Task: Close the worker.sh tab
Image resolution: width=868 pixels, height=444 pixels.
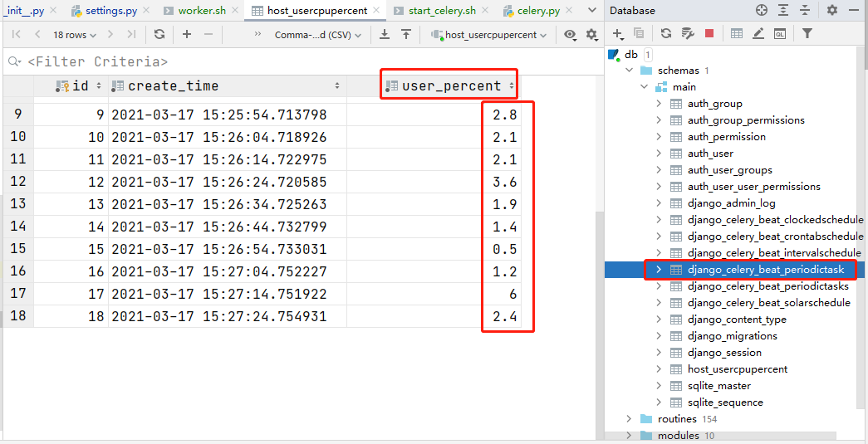Action: click(235, 11)
